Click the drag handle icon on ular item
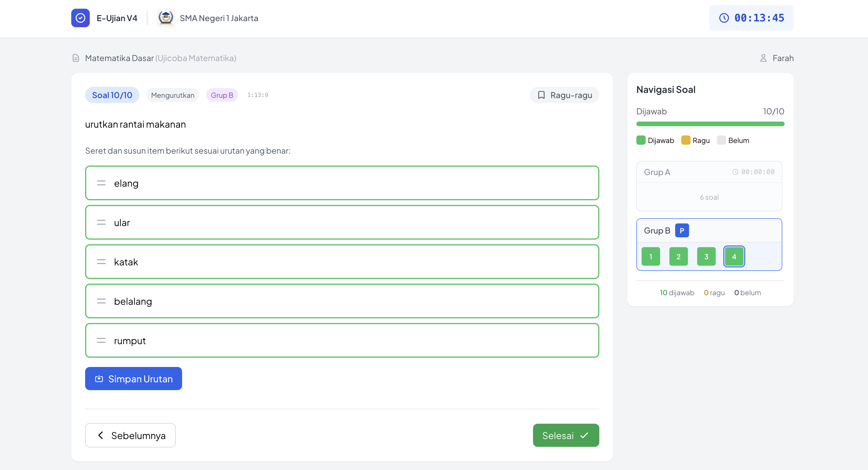The height and width of the screenshot is (470, 868). (x=101, y=222)
